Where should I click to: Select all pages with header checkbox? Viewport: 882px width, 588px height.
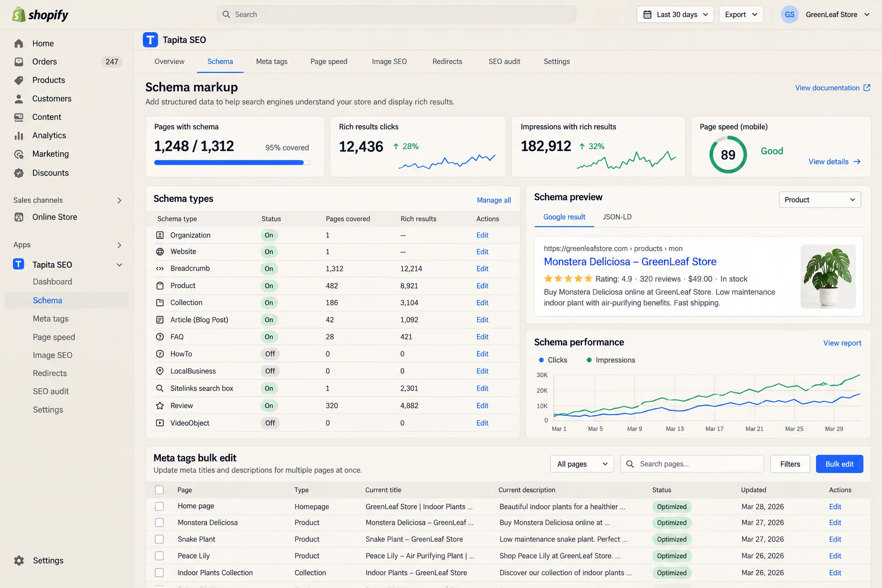pyautogui.click(x=159, y=490)
